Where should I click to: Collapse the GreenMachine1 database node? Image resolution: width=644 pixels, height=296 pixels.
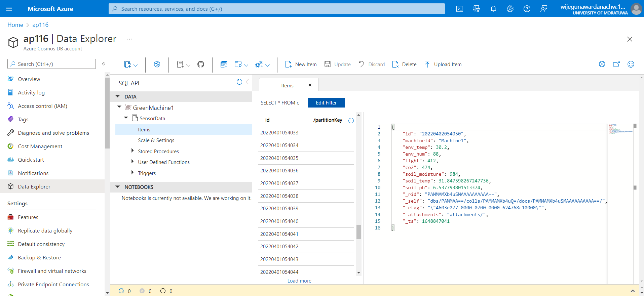pyautogui.click(x=119, y=107)
